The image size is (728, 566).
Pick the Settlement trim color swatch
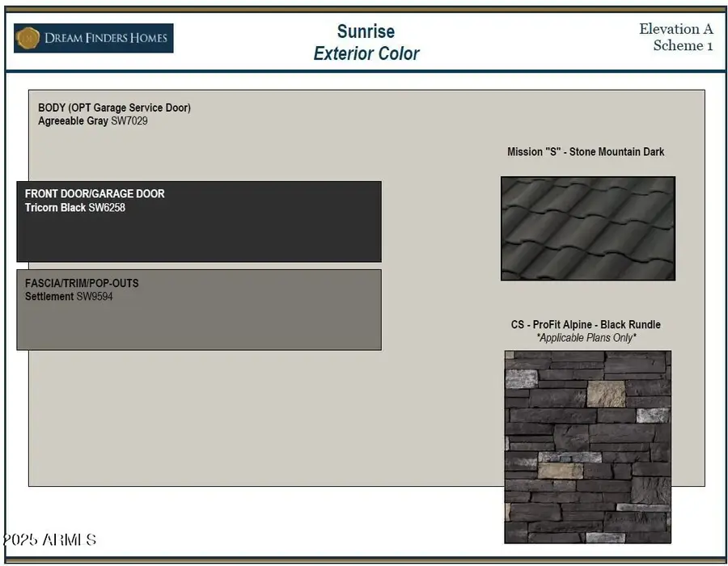pyautogui.click(x=199, y=310)
